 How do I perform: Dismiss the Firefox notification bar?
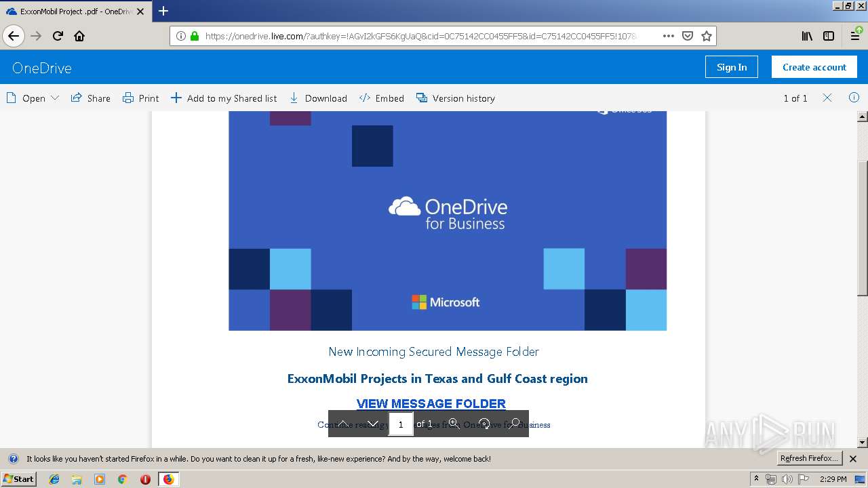point(853,459)
